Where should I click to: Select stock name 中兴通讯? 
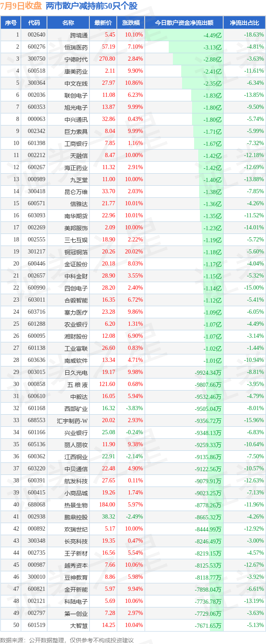[x=76, y=119]
